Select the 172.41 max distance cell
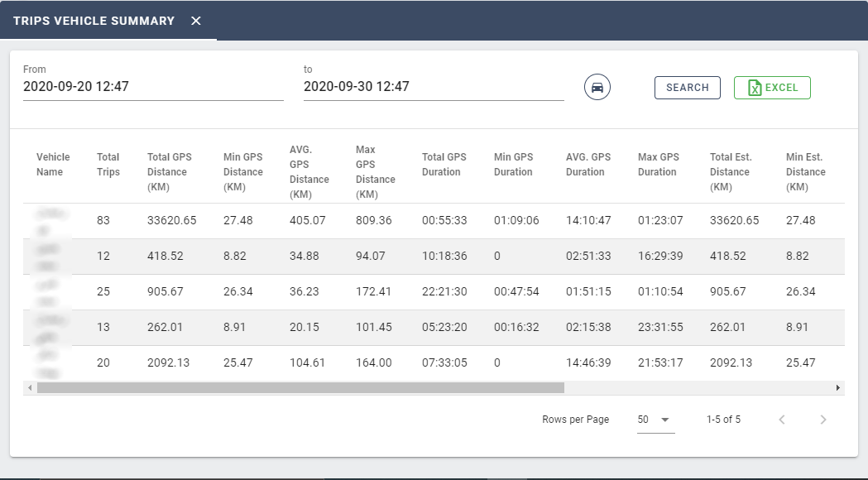Image resolution: width=868 pixels, height=480 pixels. coord(373,291)
